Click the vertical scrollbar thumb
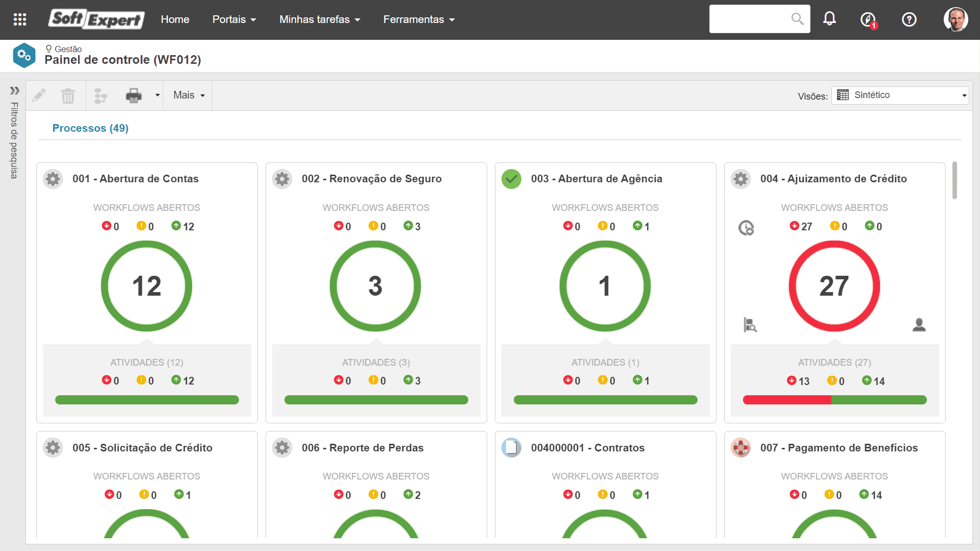The width and height of the screenshot is (980, 551). [x=954, y=180]
